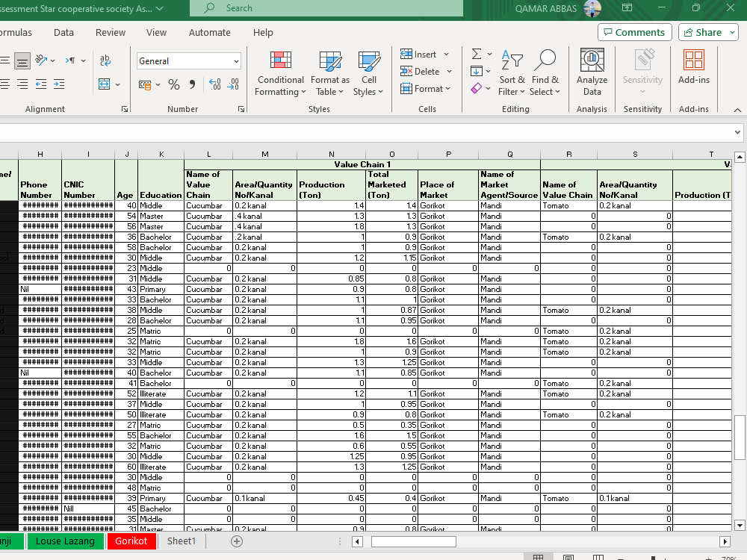This screenshot has width=747, height=560.
Task: Expand the General number format dropdown
Action: pos(236,61)
